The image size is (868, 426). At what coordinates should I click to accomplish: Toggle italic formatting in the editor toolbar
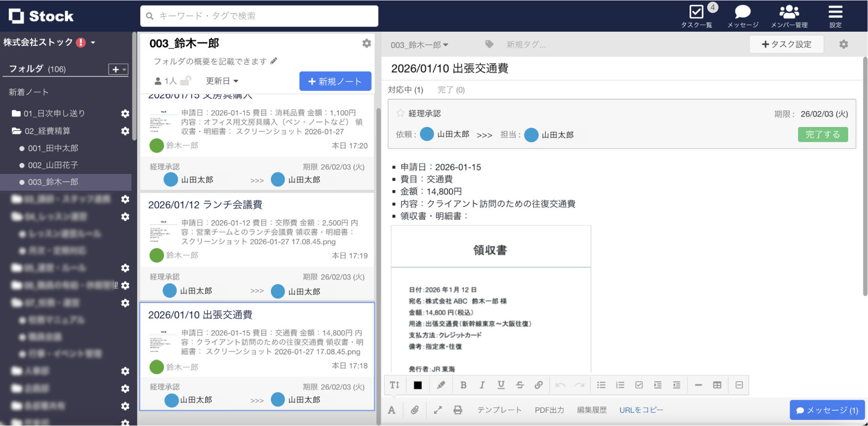(x=482, y=385)
